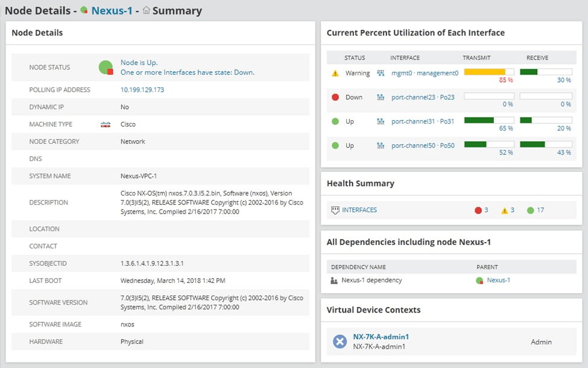Image resolution: width=588 pixels, height=368 pixels.
Task: Click the Interfaces icon in Health Summary
Action: (335, 210)
